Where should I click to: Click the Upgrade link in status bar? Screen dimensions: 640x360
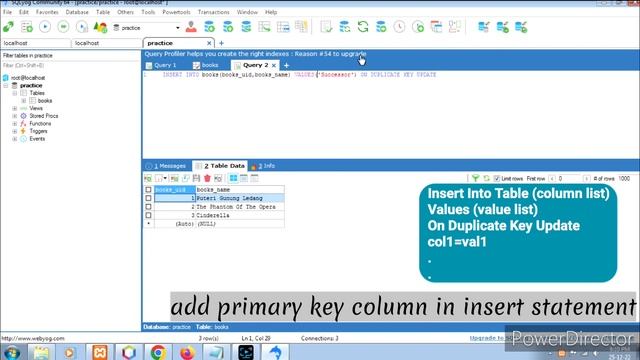pyautogui.click(x=487, y=338)
